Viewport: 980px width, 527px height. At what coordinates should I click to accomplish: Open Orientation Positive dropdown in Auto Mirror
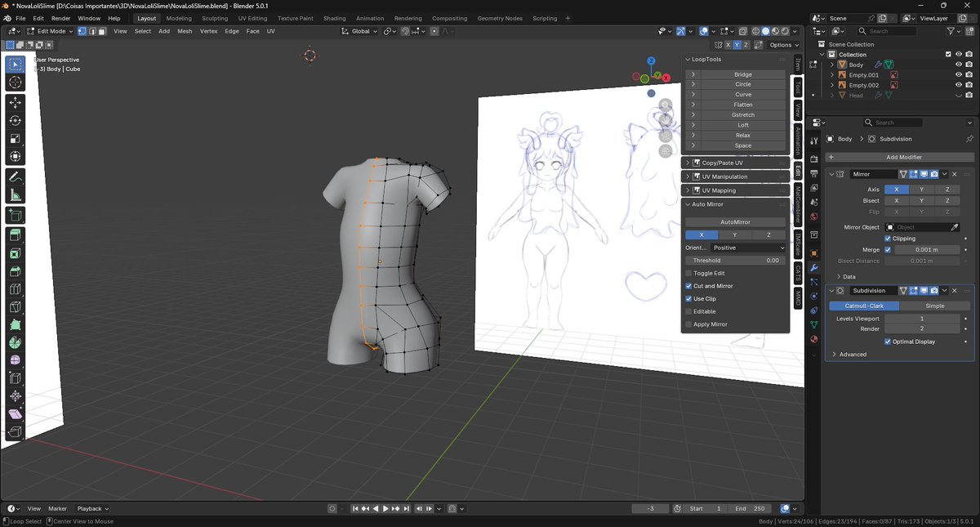(x=748, y=248)
